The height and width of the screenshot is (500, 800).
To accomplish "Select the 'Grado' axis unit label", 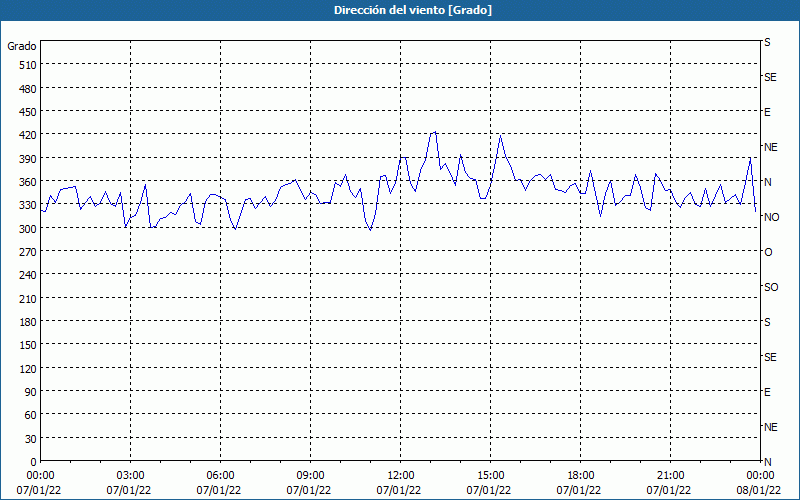I will coord(22,46).
